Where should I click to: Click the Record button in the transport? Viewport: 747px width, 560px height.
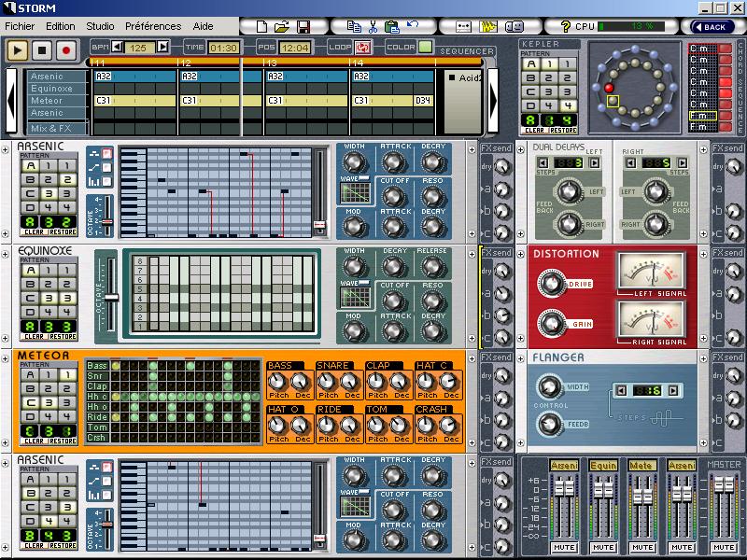pos(66,49)
